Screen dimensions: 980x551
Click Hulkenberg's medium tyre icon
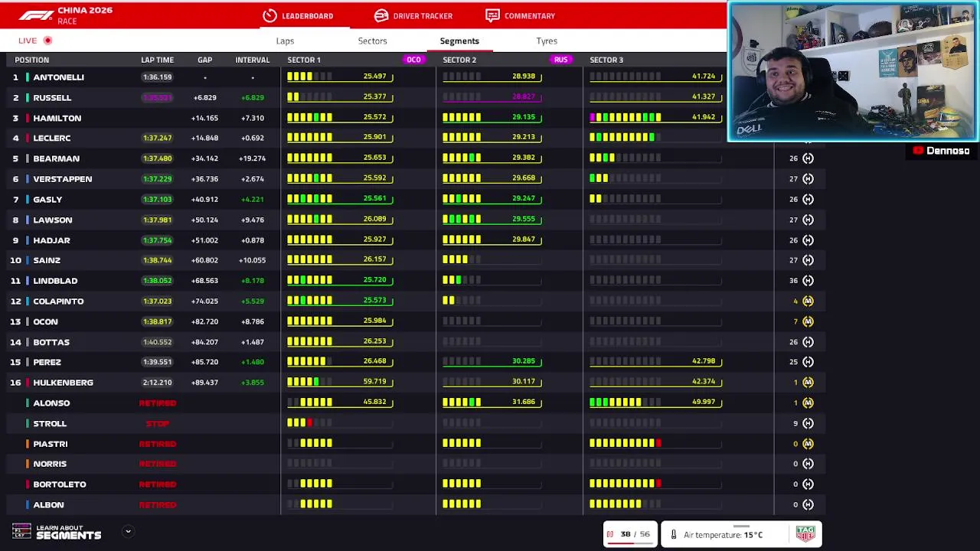point(808,383)
